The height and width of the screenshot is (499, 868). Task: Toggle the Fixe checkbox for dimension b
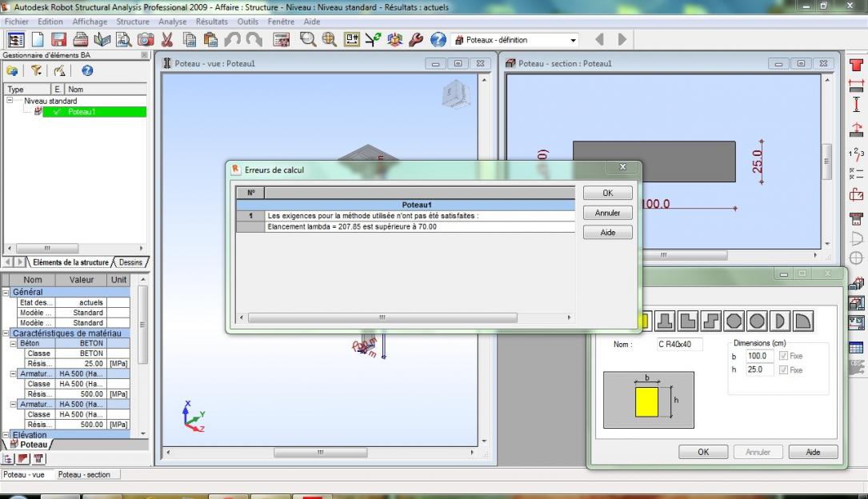point(783,356)
